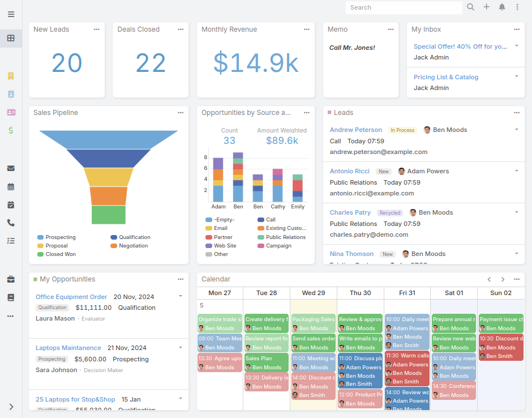The width and height of the screenshot is (532, 418).
Task: Open the Calendar icon in the sidebar
Action: [11, 186]
